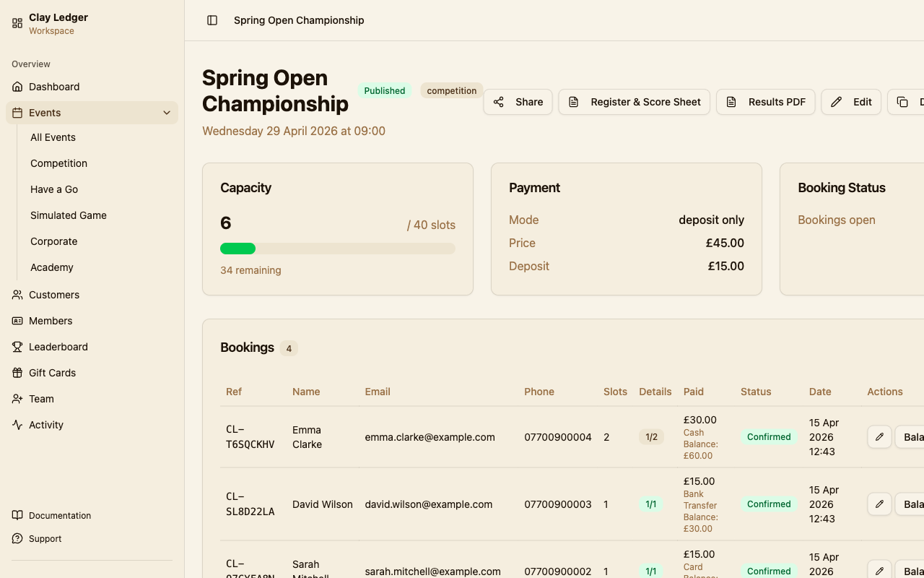Go to Academy events
Image resolution: width=924 pixels, height=578 pixels.
click(52, 267)
